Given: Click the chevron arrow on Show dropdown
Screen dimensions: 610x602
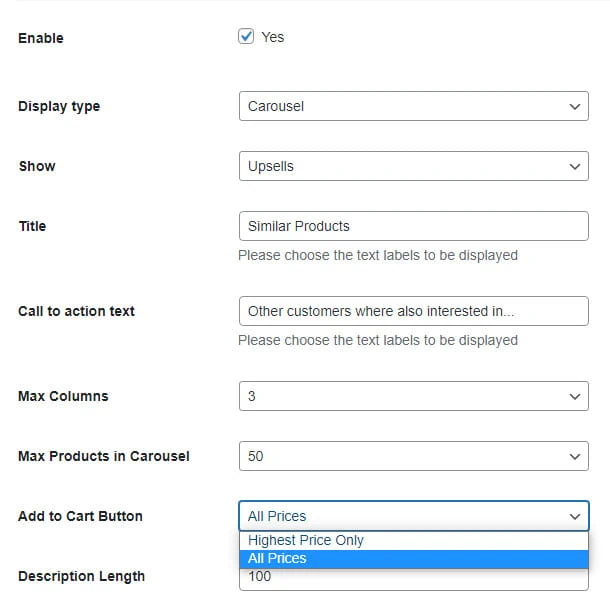Looking at the screenshot, I should [x=574, y=166].
